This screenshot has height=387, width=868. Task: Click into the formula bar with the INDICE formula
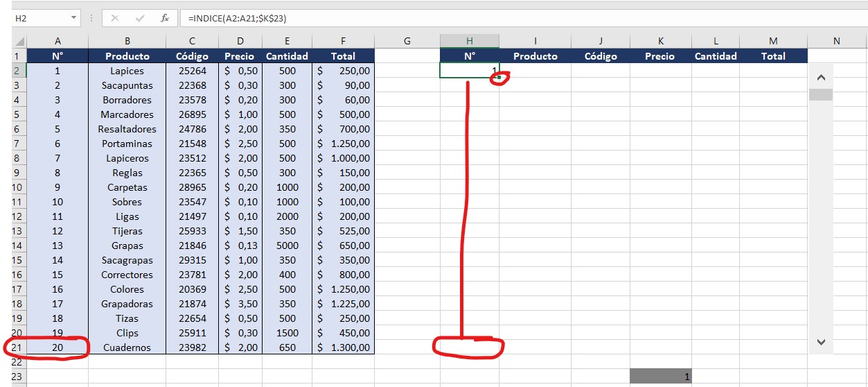(x=485, y=19)
